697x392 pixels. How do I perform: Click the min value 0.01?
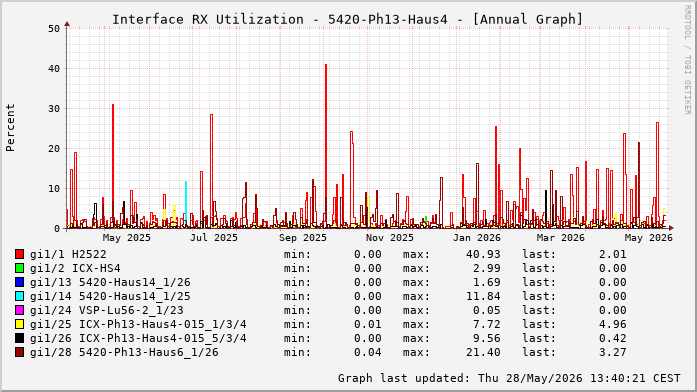pos(368,324)
